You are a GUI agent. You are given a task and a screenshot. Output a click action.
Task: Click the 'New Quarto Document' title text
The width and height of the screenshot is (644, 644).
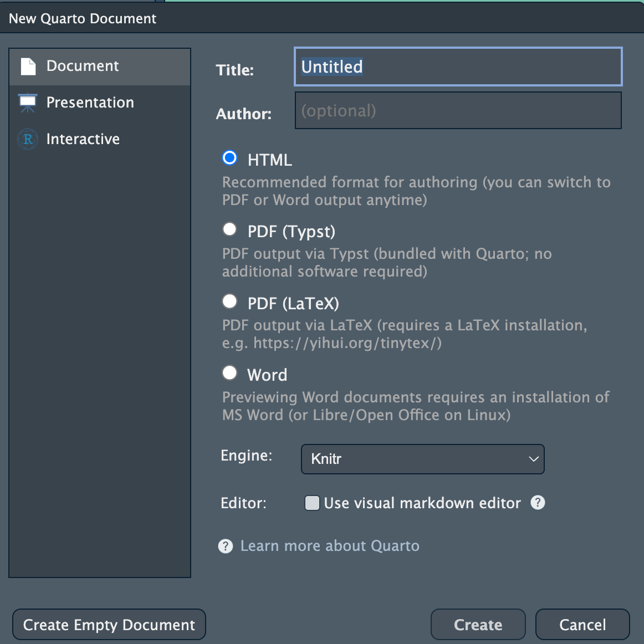click(83, 18)
